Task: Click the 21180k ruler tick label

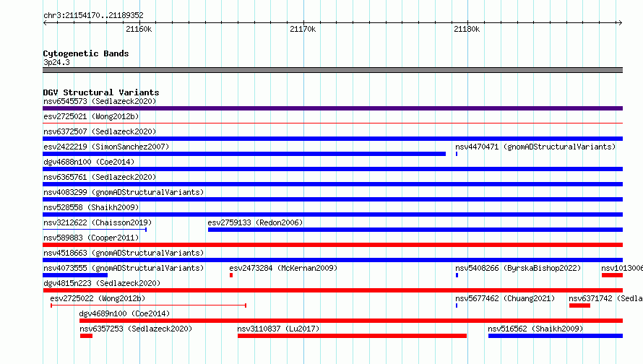Action: pos(467,29)
